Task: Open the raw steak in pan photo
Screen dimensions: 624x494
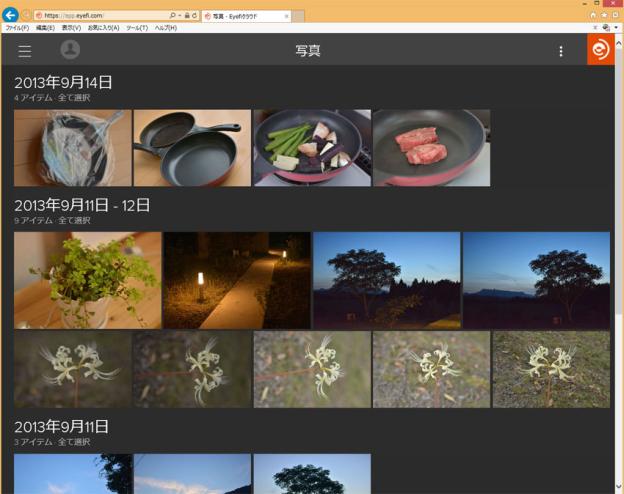Action: pos(431,148)
